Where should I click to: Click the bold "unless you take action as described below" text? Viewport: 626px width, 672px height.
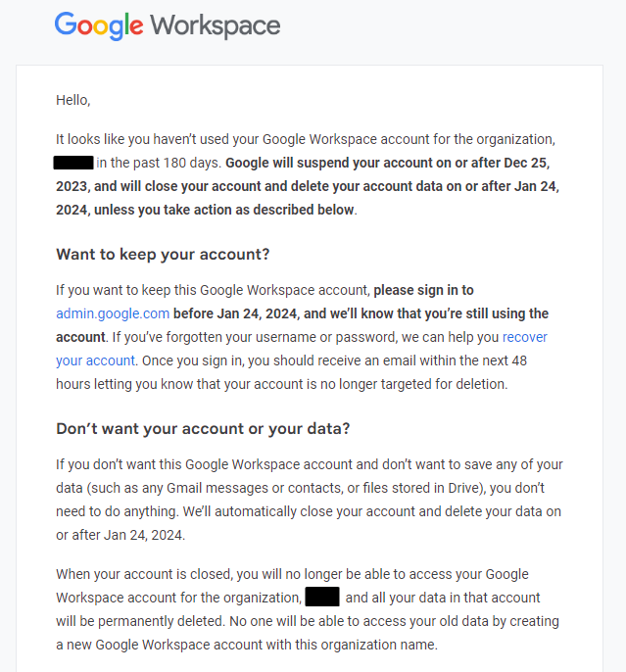pyautogui.click(x=224, y=210)
